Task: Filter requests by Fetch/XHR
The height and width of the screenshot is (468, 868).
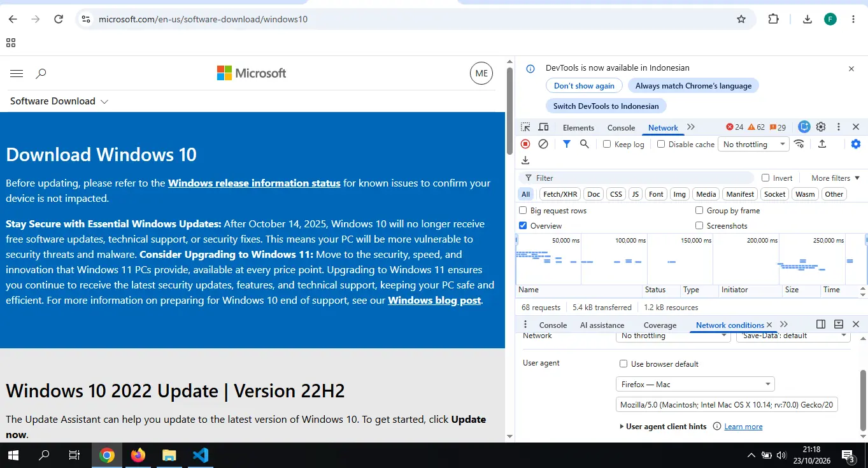Action: point(560,194)
